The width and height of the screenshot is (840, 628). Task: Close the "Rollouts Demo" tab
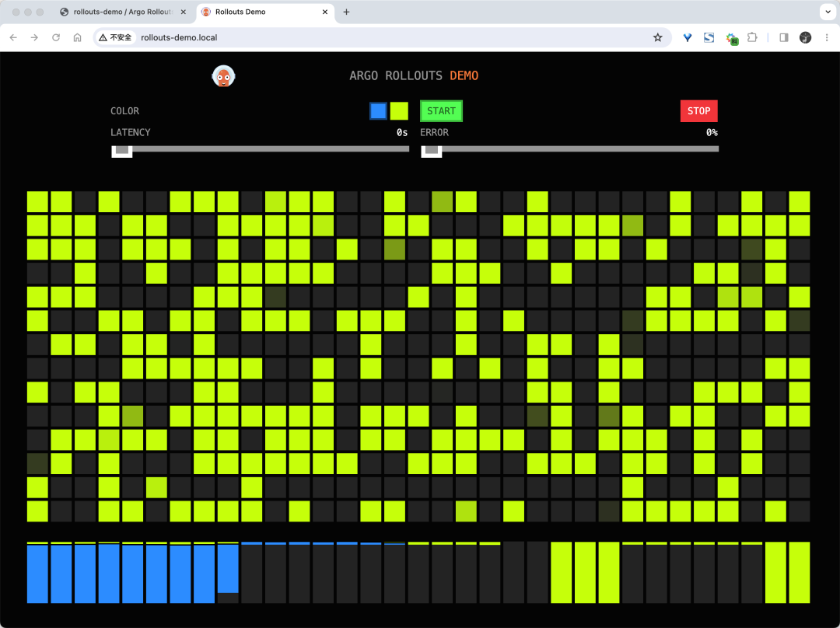tap(324, 12)
